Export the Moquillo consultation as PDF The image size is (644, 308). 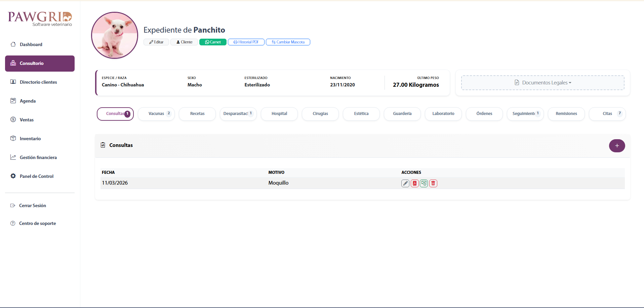click(414, 183)
